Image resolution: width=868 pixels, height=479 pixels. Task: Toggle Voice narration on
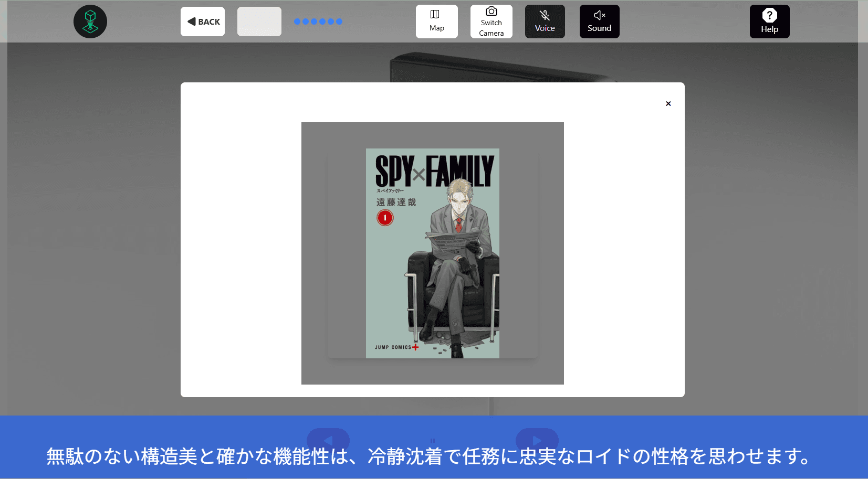(545, 22)
